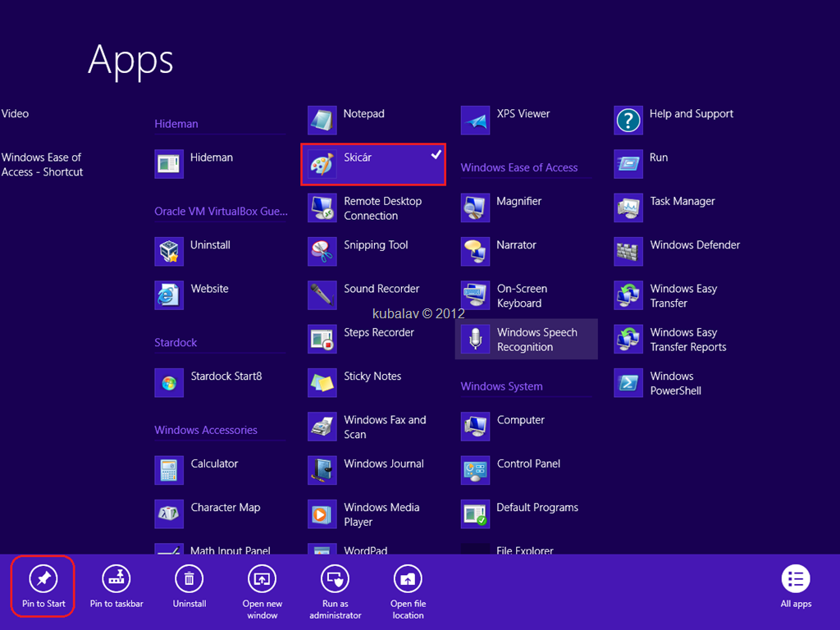The width and height of the screenshot is (840, 630).
Task: Open the Computer icon
Action: (475, 427)
